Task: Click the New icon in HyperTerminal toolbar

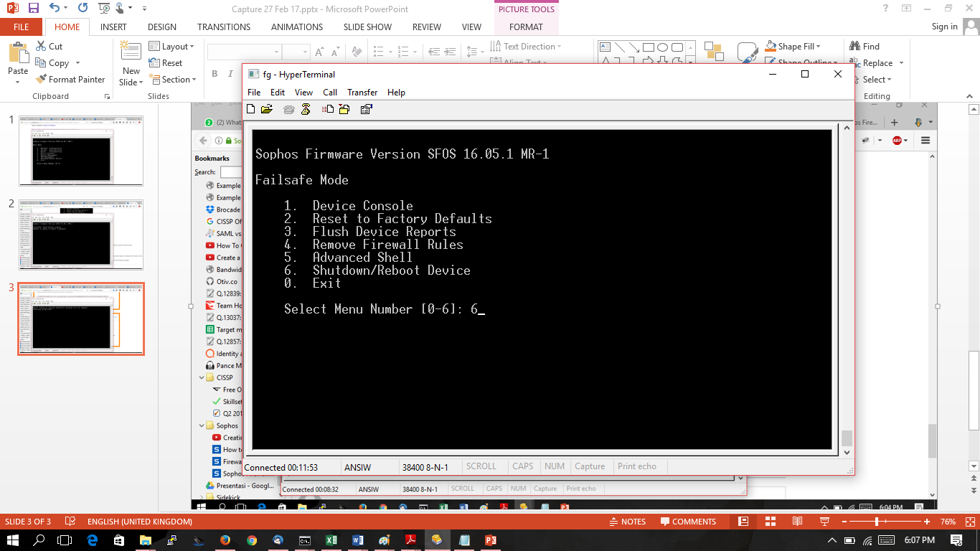Action: (x=251, y=109)
